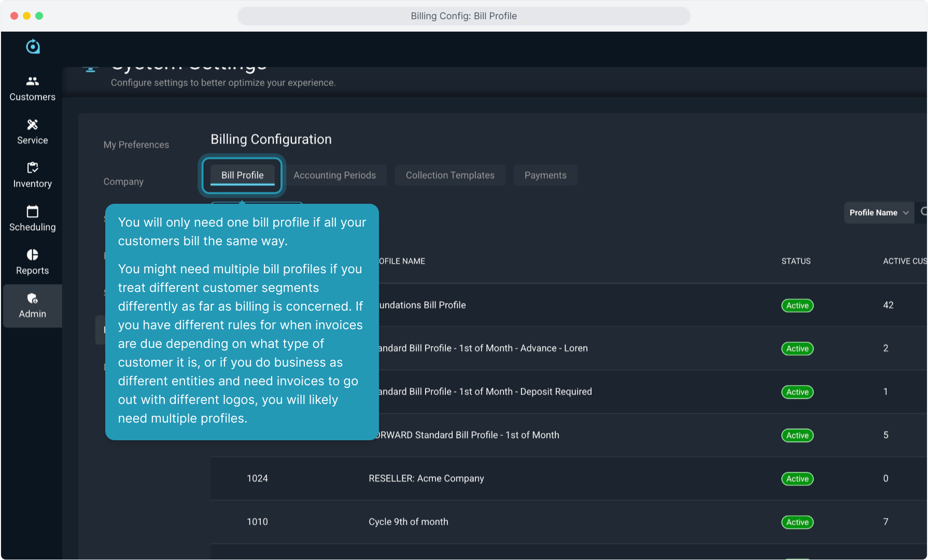The image size is (928, 560).
Task: Open the Payments tab
Action: [x=545, y=175]
